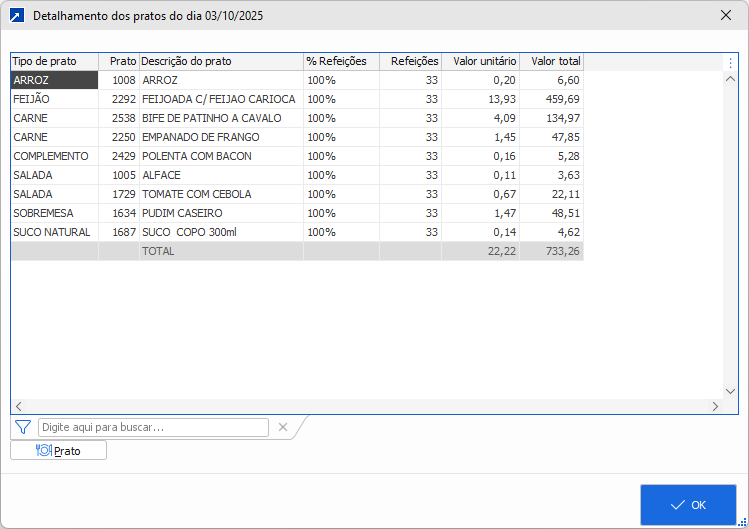Click the Valor unitário column header
This screenshot has height=529, width=749.
(x=480, y=62)
